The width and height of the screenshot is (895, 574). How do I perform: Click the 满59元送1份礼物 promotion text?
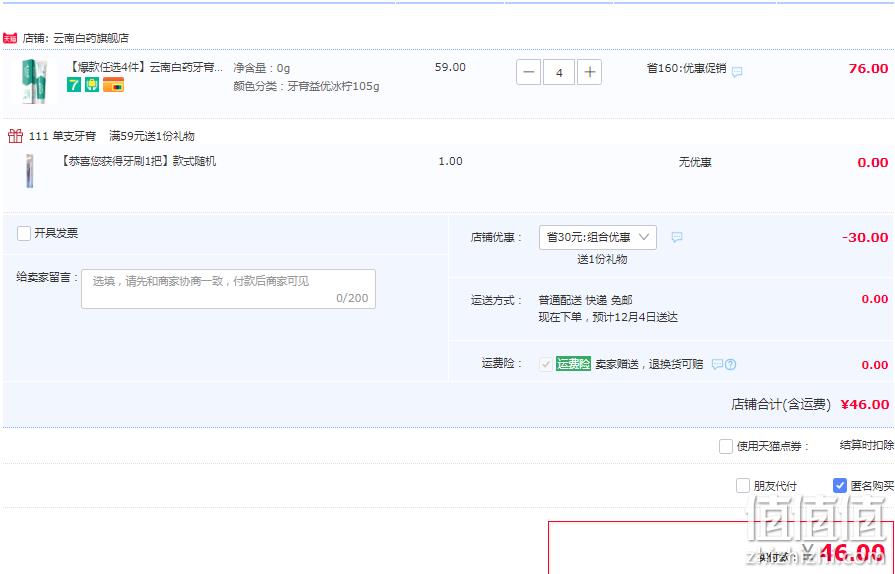pyautogui.click(x=152, y=136)
